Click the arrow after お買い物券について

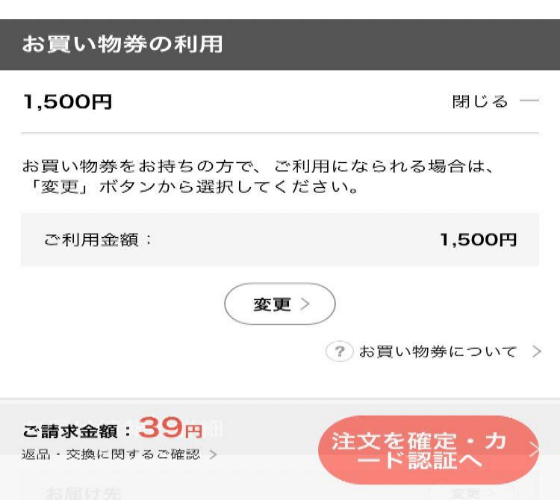tap(536, 351)
